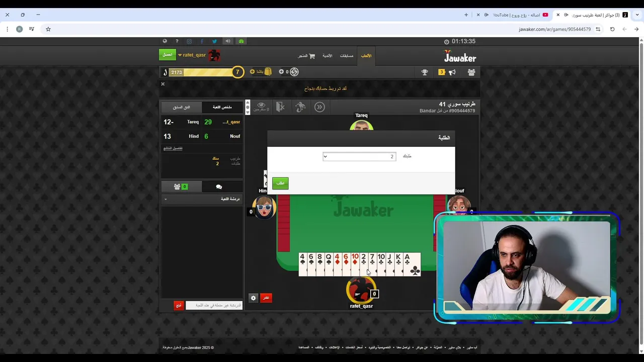
Task: Open the results details link
Action: [173, 148]
